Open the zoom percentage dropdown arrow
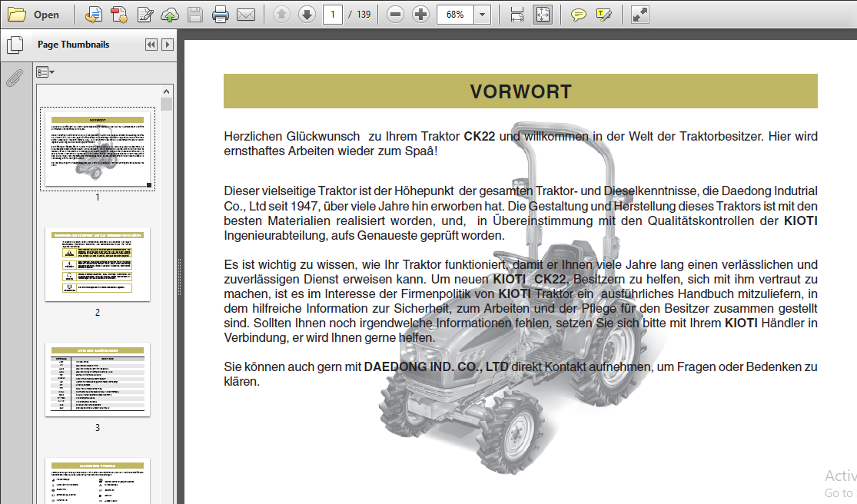 [x=482, y=15]
